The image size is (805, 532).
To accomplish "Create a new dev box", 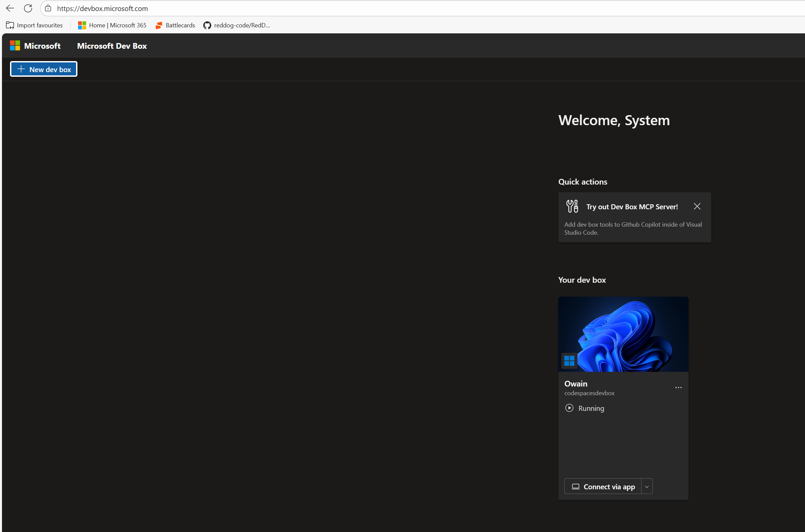I will tap(43, 69).
